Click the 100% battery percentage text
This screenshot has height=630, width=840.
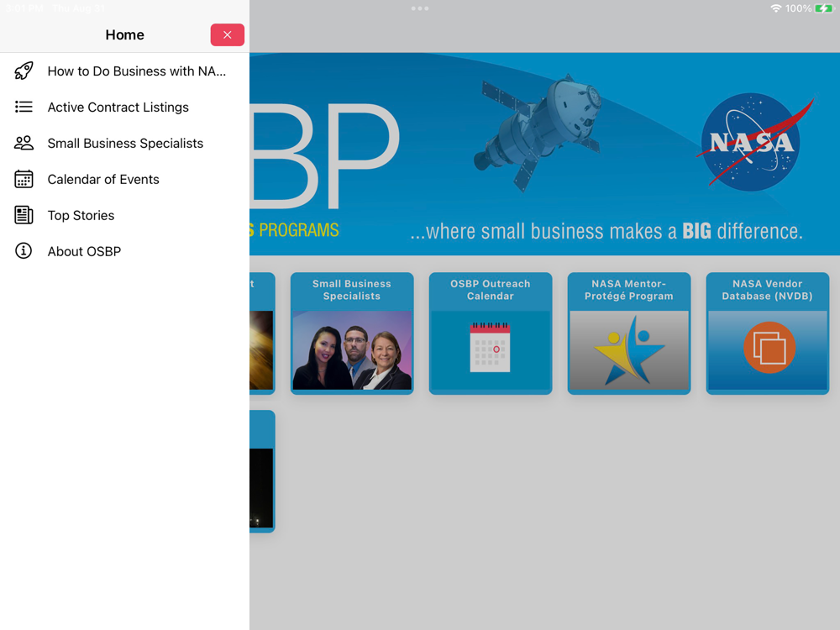(x=798, y=8)
